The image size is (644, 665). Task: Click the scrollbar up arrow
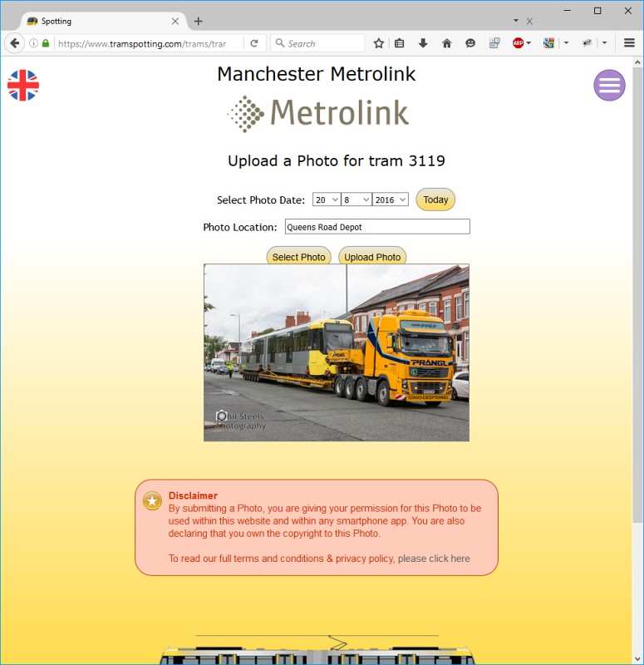pyautogui.click(x=637, y=62)
